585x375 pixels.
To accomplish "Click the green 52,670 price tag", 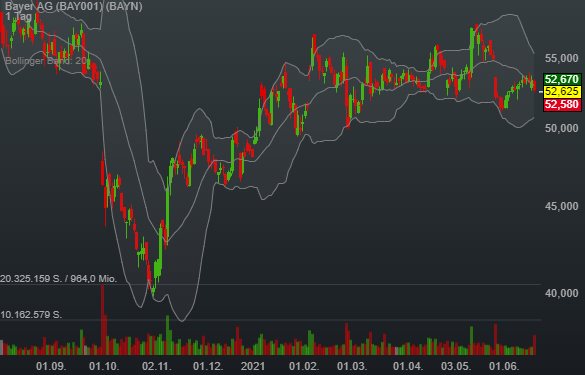I will [562, 79].
